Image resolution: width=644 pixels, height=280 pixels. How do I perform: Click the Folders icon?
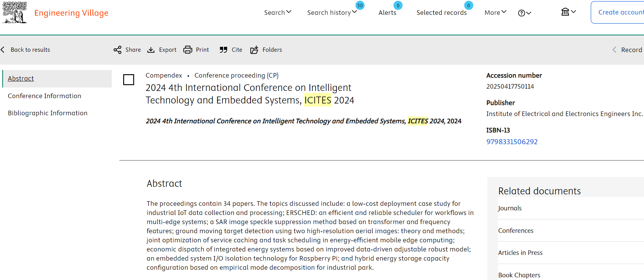pyautogui.click(x=254, y=50)
